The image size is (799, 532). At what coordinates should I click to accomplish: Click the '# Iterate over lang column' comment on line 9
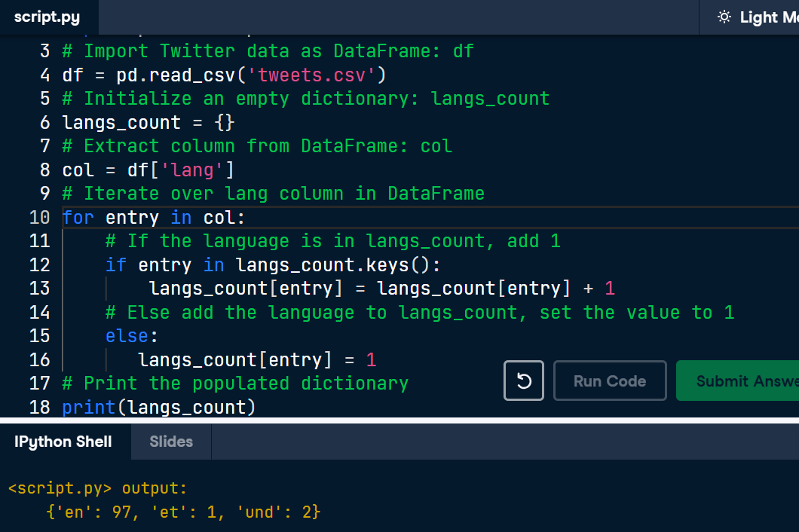(274, 194)
